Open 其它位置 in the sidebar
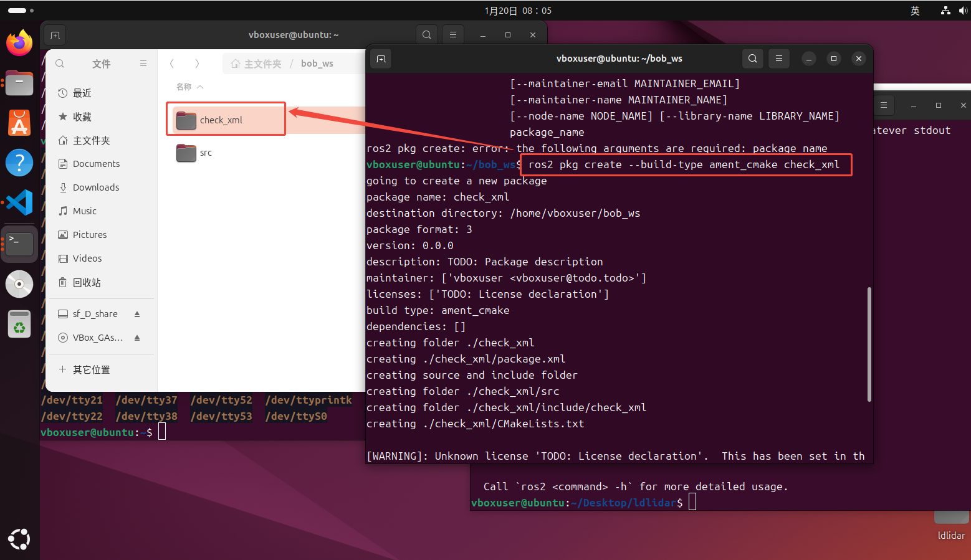Image resolution: width=971 pixels, height=560 pixels. 91,369
